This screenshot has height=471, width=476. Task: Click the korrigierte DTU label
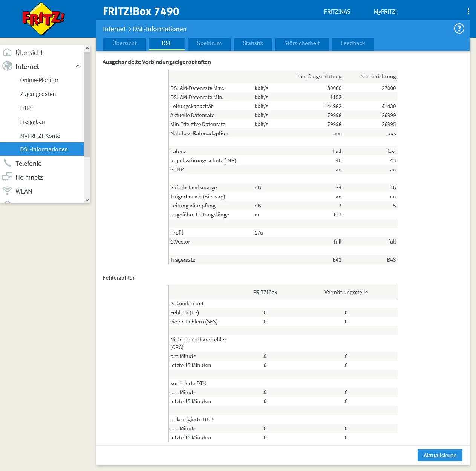[x=188, y=383]
